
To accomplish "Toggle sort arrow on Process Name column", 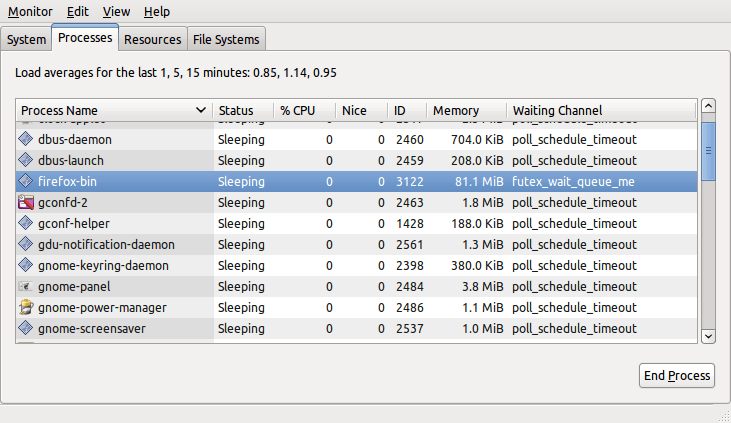I will click(200, 110).
